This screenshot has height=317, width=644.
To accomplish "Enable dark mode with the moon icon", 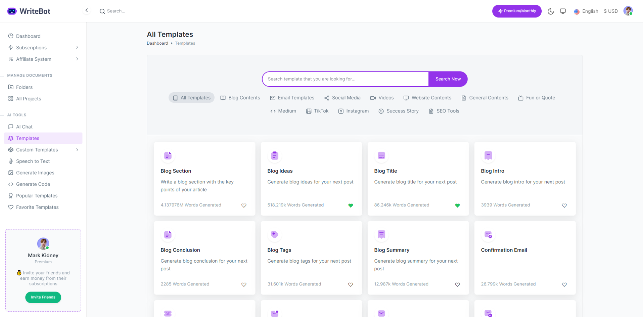I will coord(550,11).
